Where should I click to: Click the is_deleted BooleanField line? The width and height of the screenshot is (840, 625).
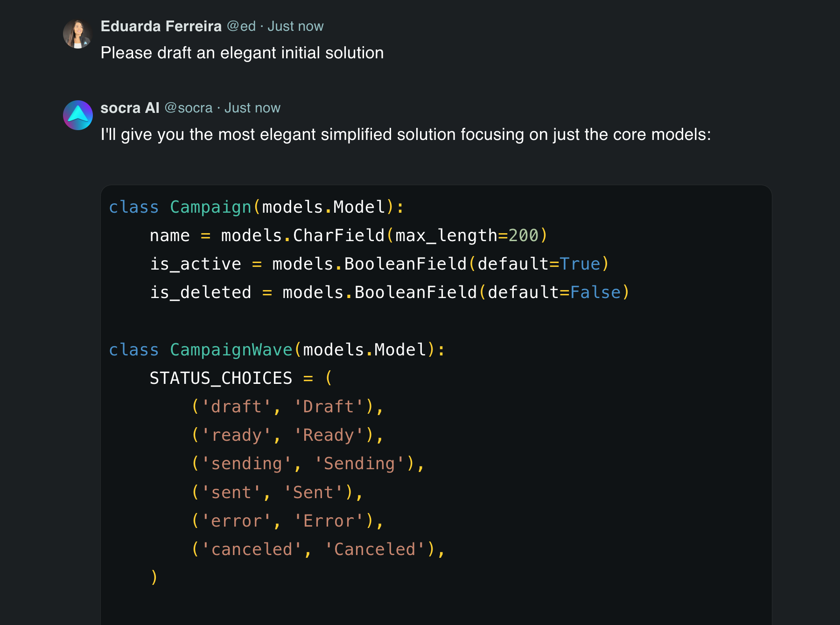[389, 292]
